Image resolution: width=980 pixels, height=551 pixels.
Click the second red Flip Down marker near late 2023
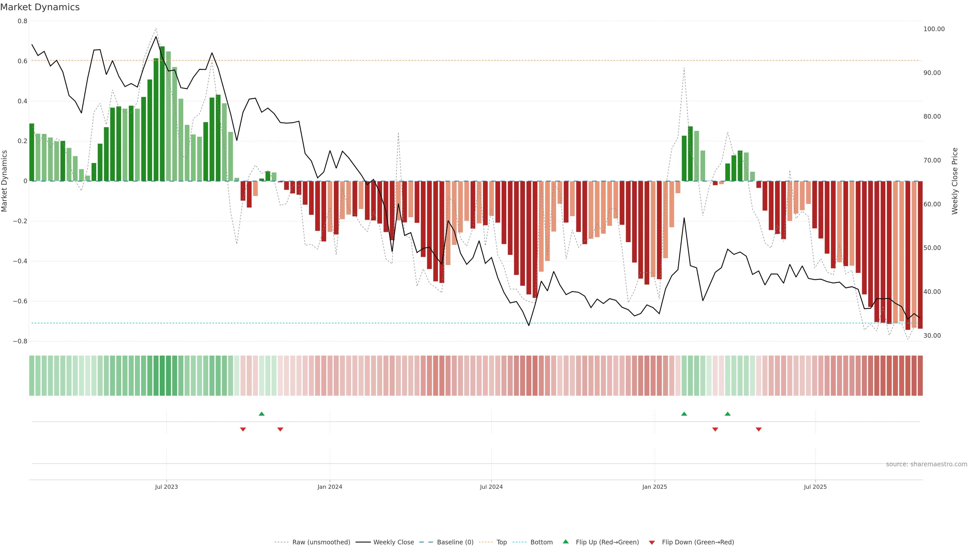[280, 429]
